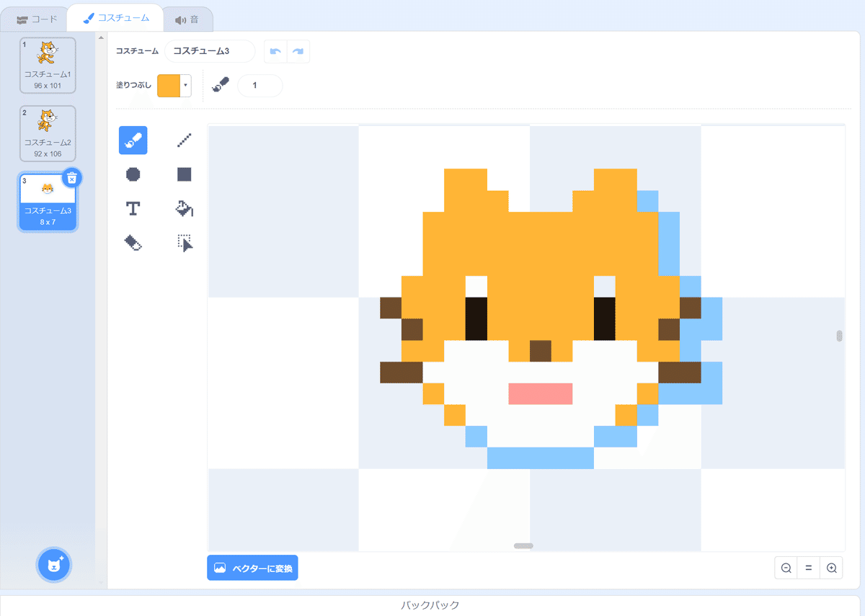
Task: Select the Eraser tool
Action: click(133, 243)
